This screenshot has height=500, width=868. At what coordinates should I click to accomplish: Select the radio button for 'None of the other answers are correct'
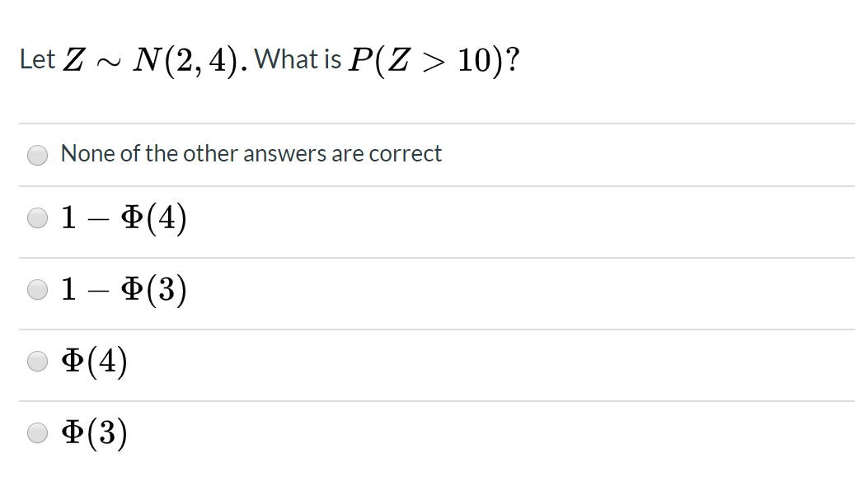37,155
